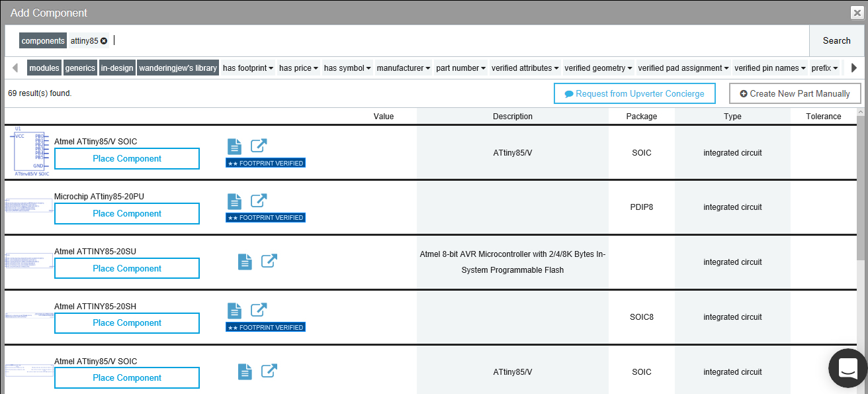Toggle the generics filter
Viewport: 868px width, 394px height.
tap(80, 68)
